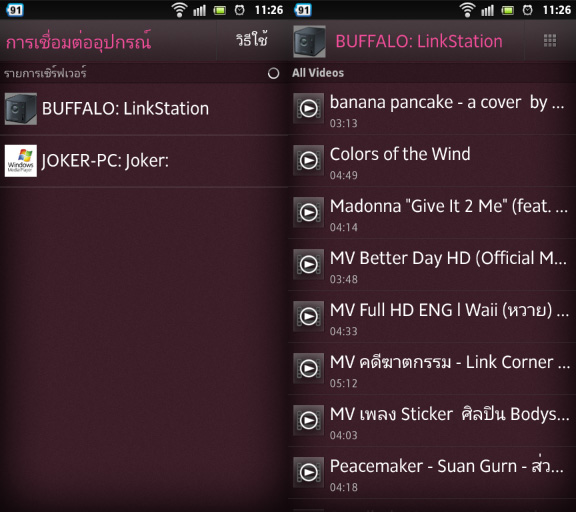Viewport: 576px width, 512px height.
Task: Play the Colors of the Wind icon
Action: [x=309, y=161]
